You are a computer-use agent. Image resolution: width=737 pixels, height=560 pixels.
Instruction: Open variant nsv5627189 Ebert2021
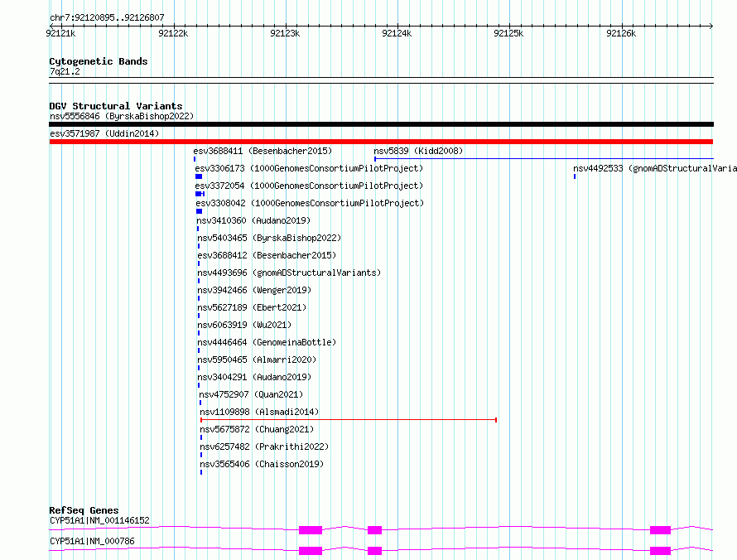click(x=252, y=307)
